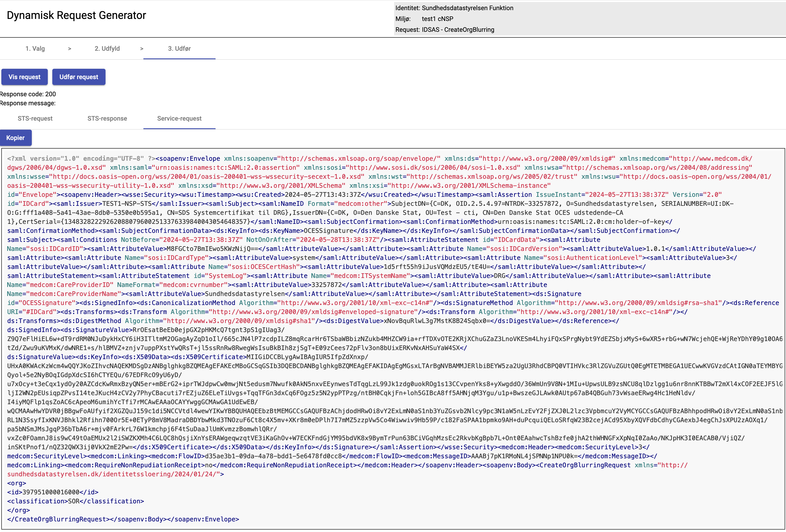Click the Identitet Sundhedsdatastyrelsen Funktion line
The width and height of the screenshot is (786, 532).
(454, 8)
